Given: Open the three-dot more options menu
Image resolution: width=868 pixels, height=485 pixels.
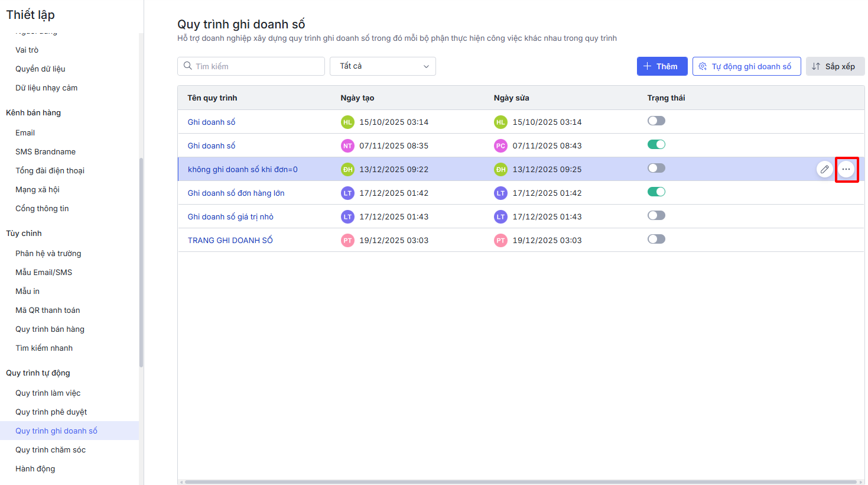Looking at the screenshot, I should (846, 169).
